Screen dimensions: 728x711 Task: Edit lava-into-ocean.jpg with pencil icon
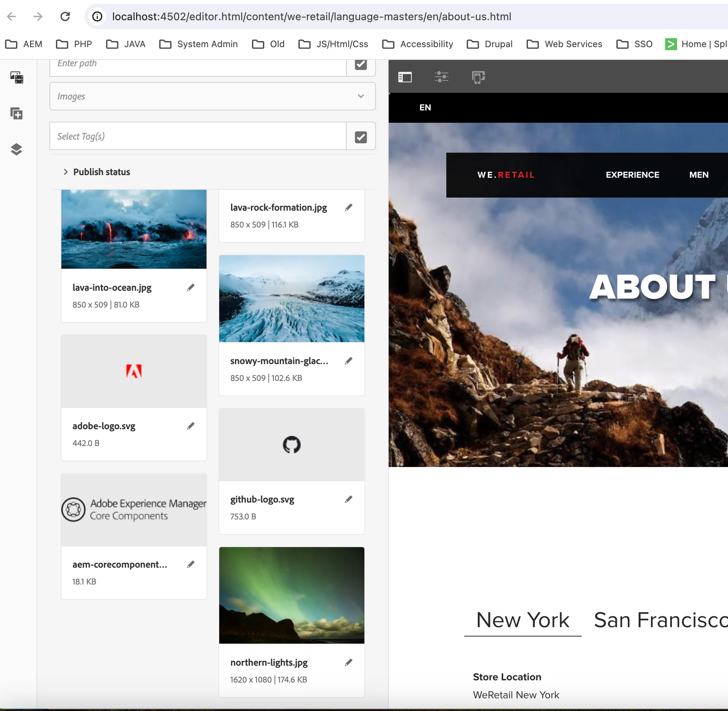pyautogui.click(x=191, y=287)
